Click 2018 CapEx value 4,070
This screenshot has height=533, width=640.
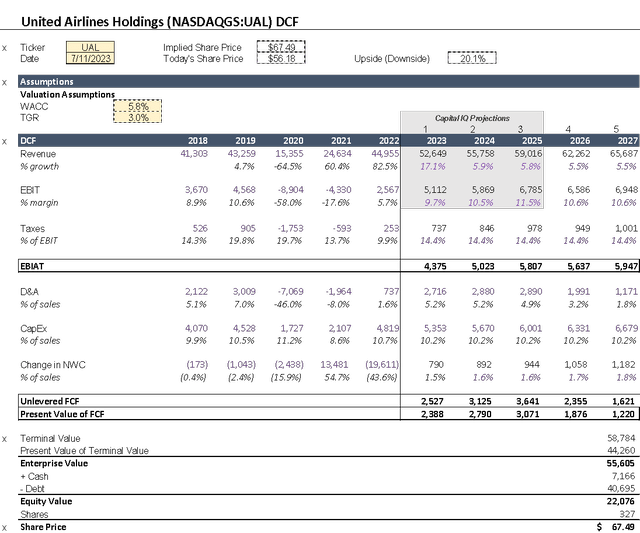coord(196,328)
